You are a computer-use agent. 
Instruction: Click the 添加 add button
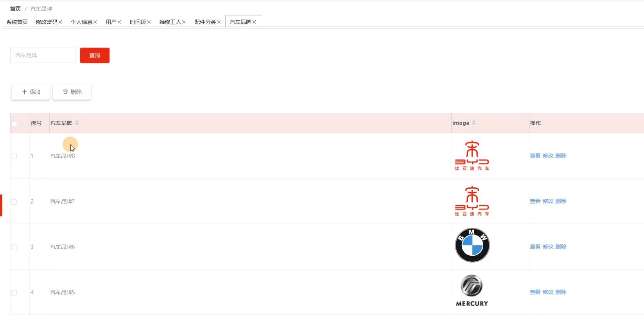[x=30, y=92]
